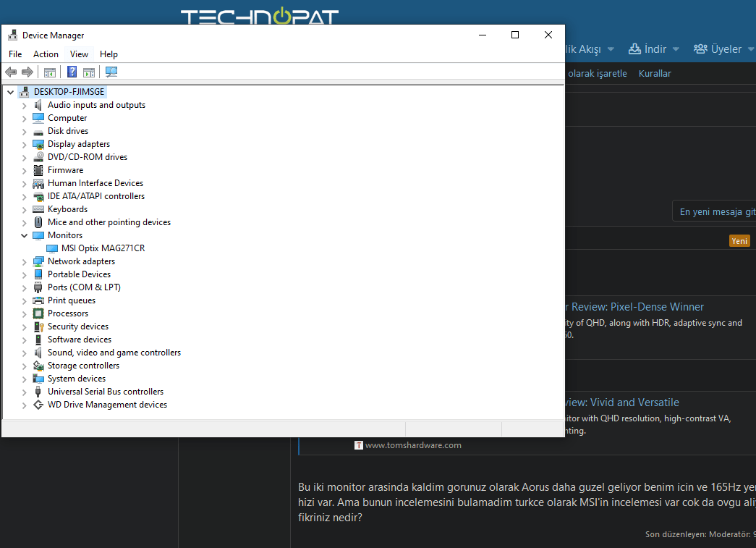Maximize the Device Manager window
This screenshot has width=756, height=548.
[x=515, y=35]
